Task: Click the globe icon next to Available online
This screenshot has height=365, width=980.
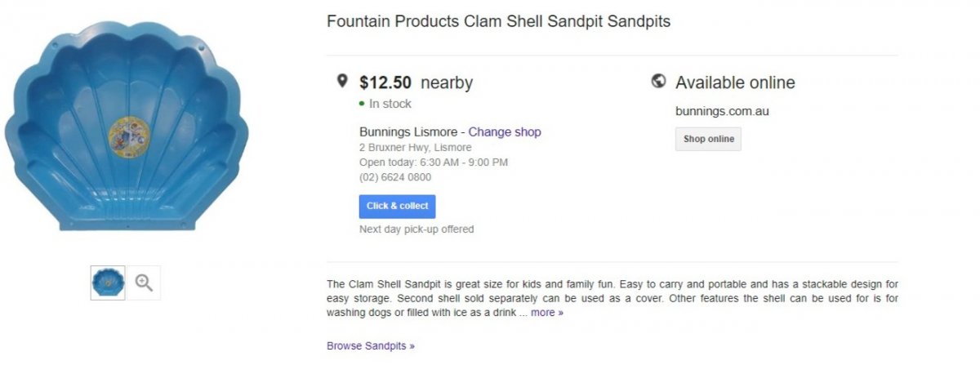Action: point(659,81)
